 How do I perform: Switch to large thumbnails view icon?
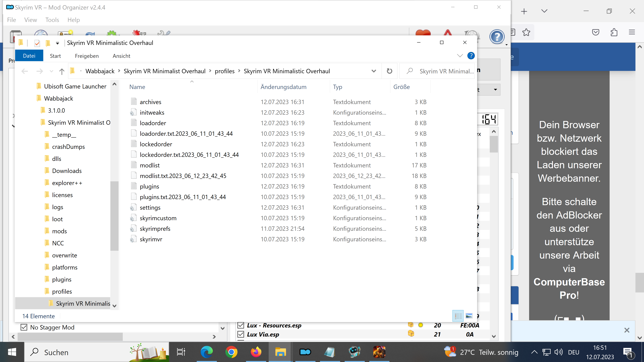coord(469,316)
